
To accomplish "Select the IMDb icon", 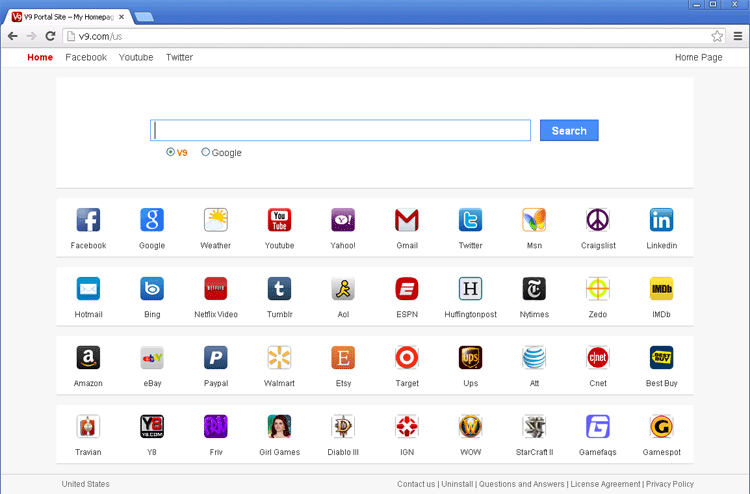I will 661,289.
